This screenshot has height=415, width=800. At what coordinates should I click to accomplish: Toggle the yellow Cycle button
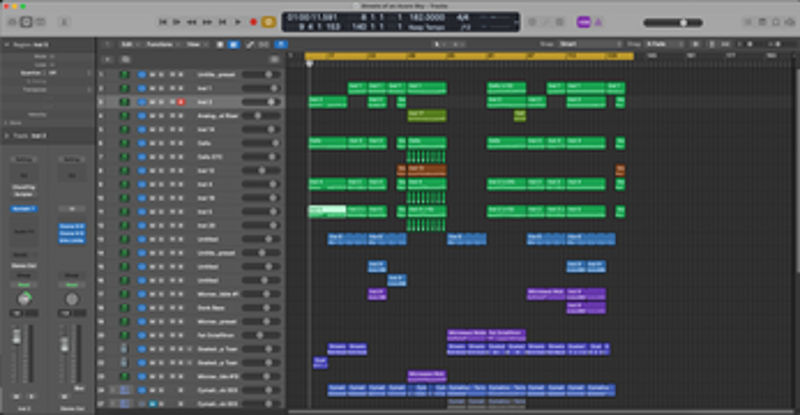[x=268, y=22]
